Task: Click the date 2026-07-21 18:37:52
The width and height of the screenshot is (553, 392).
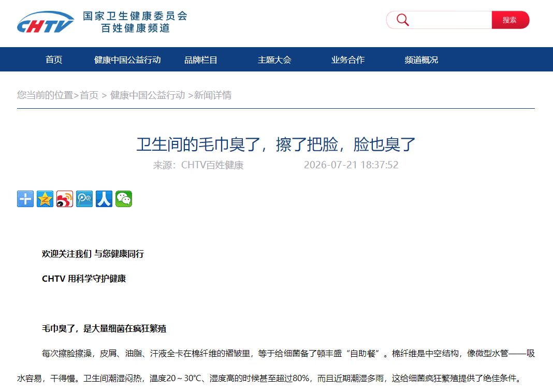Action: (351, 165)
